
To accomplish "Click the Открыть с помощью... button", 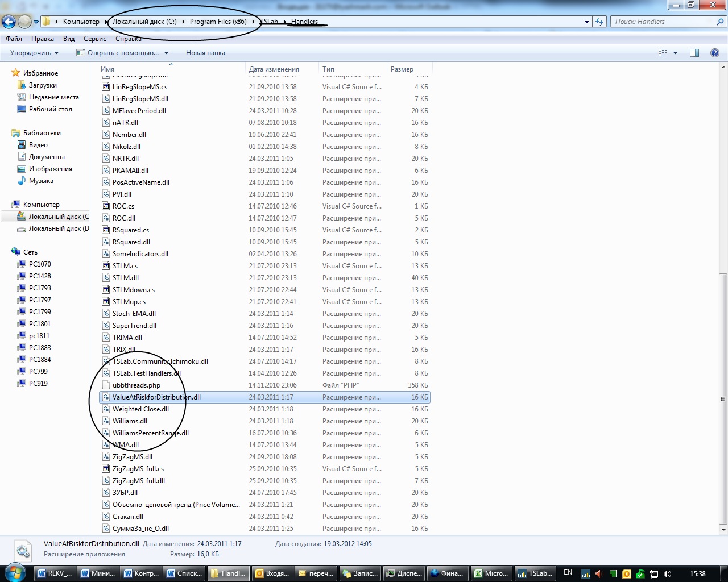I will [x=118, y=53].
